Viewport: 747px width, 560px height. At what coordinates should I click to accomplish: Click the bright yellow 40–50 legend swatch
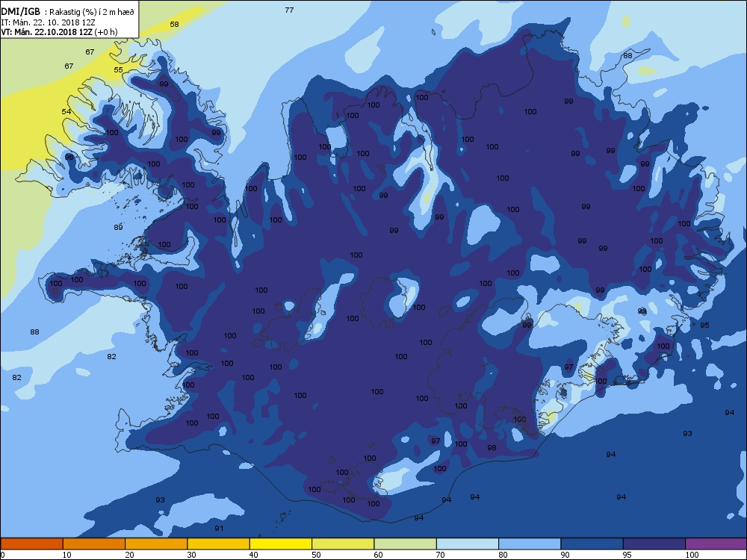pyautogui.click(x=281, y=544)
